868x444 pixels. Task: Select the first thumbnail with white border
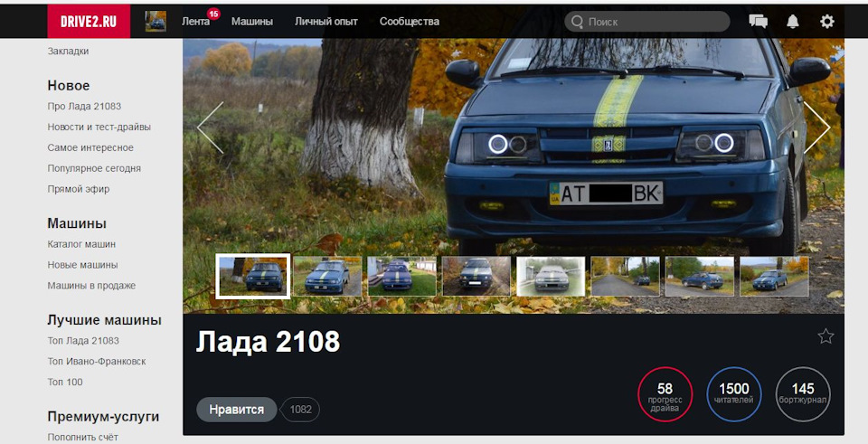click(252, 276)
